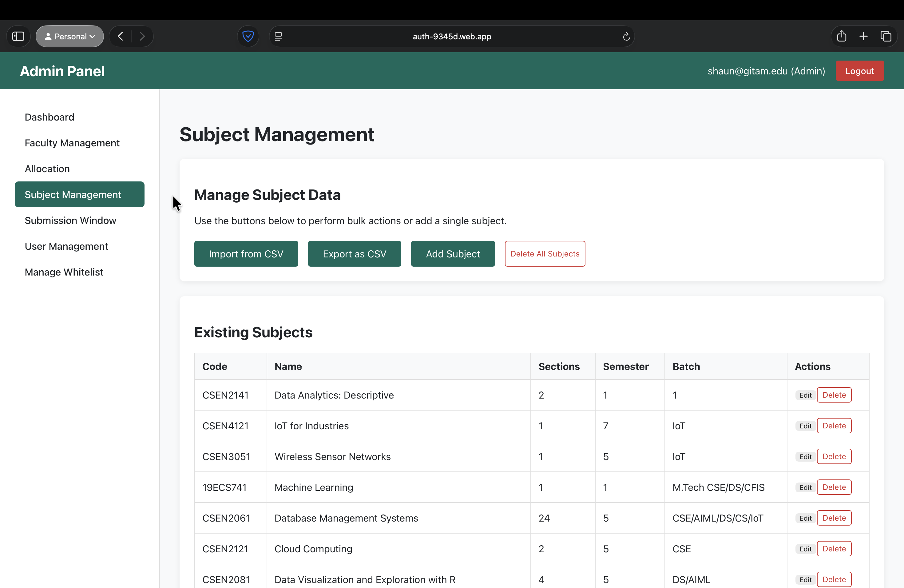Go forward with the forward arrow
Screen dimensions: 904x588
142,37
